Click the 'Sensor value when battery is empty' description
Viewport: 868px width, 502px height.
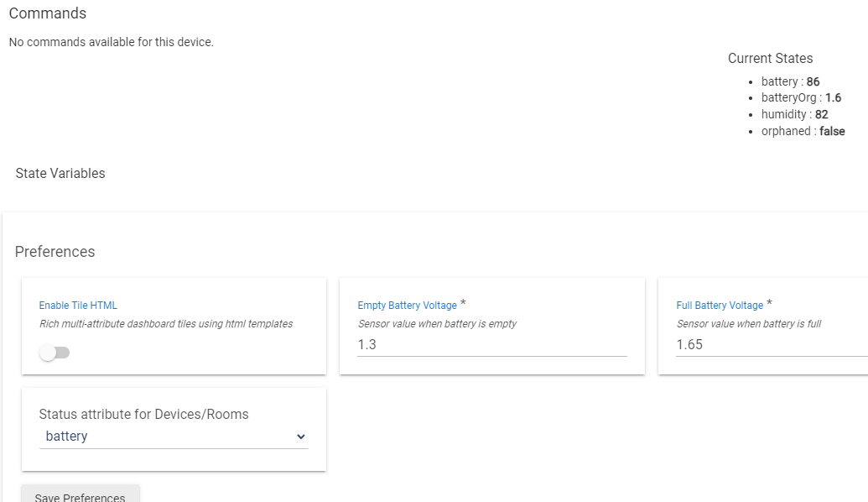[x=437, y=324]
